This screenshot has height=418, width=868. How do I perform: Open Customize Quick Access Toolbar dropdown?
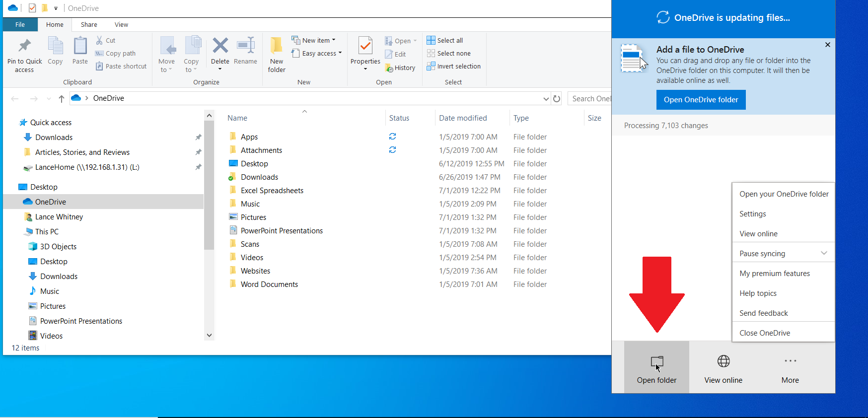pos(56,8)
